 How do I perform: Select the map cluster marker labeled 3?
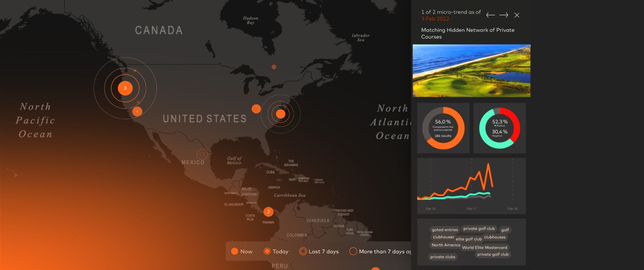tap(125, 88)
